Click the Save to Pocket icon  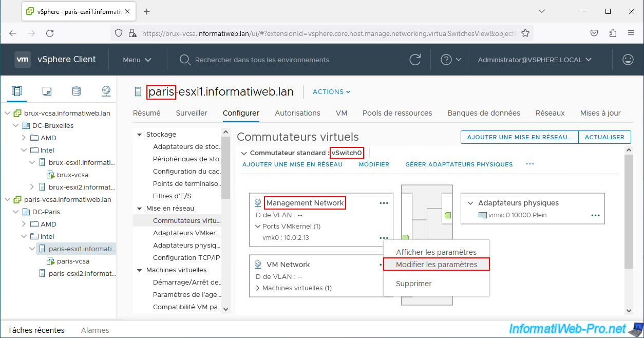click(594, 33)
